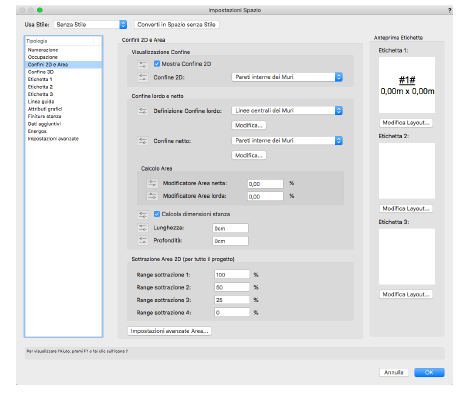Click Modifica Layout for Etichetta 2

406,209
